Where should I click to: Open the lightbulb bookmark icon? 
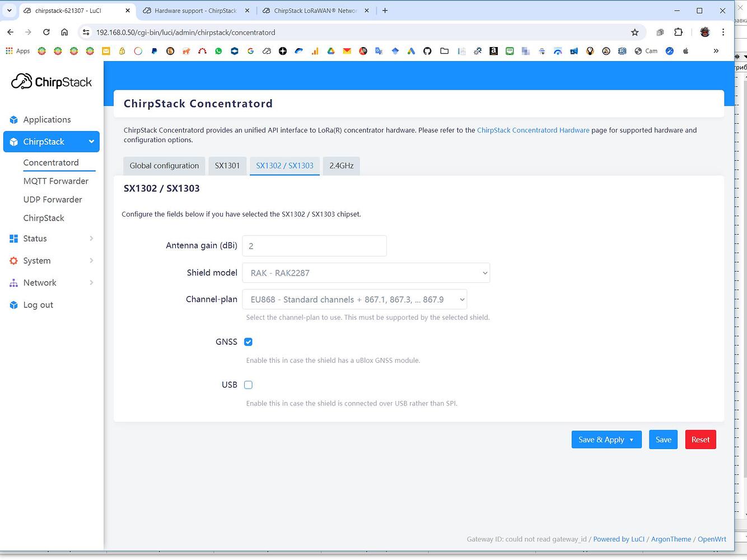590,51
